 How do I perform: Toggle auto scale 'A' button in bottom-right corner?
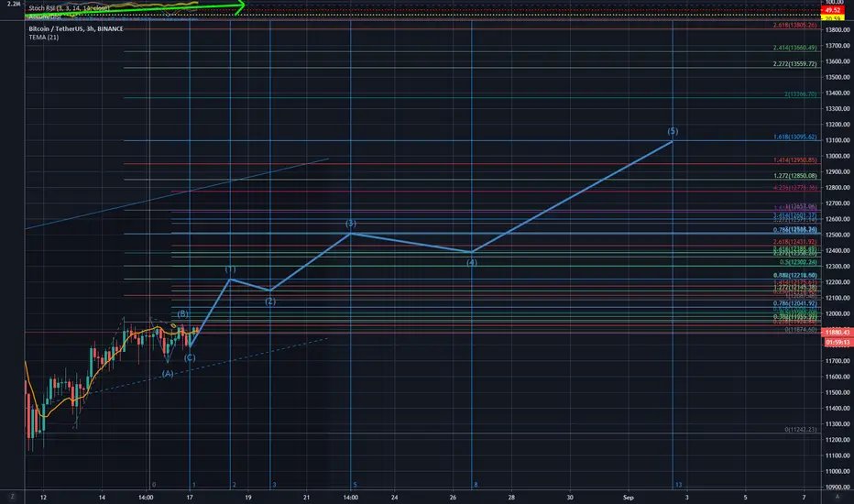(x=838, y=497)
